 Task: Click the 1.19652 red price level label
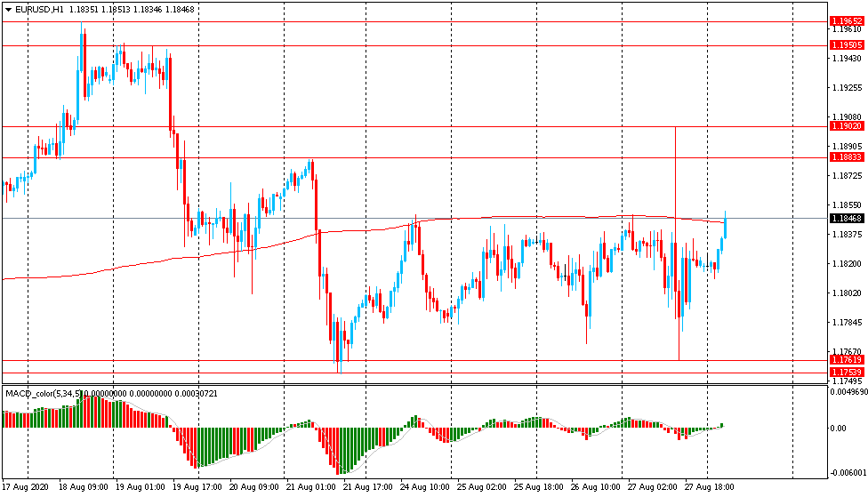click(846, 21)
